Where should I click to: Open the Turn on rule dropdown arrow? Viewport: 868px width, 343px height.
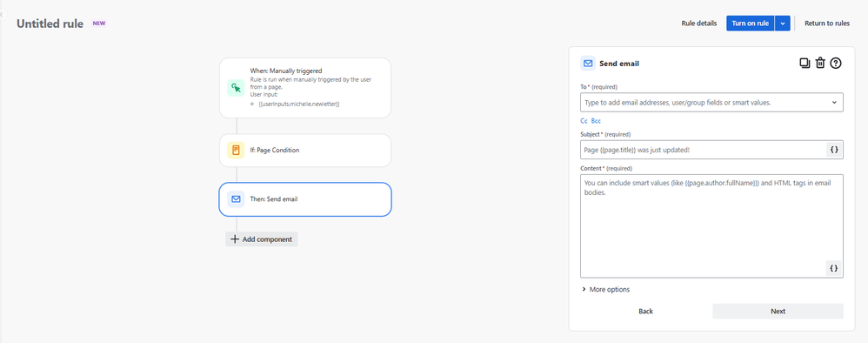click(x=782, y=24)
